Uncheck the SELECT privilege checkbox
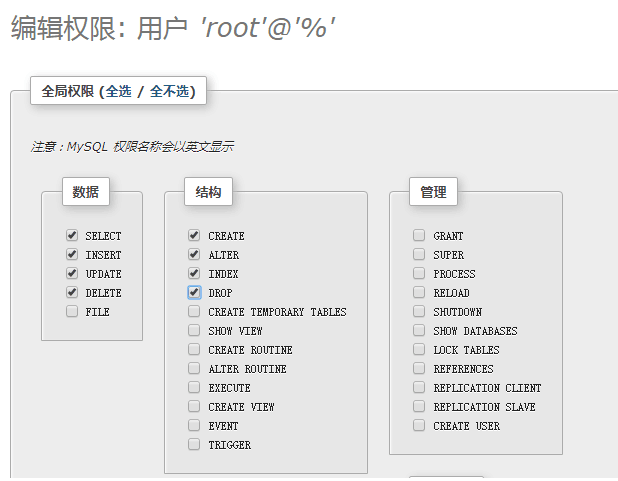This screenshot has width=618, height=481. pyautogui.click(x=72, y=236)
